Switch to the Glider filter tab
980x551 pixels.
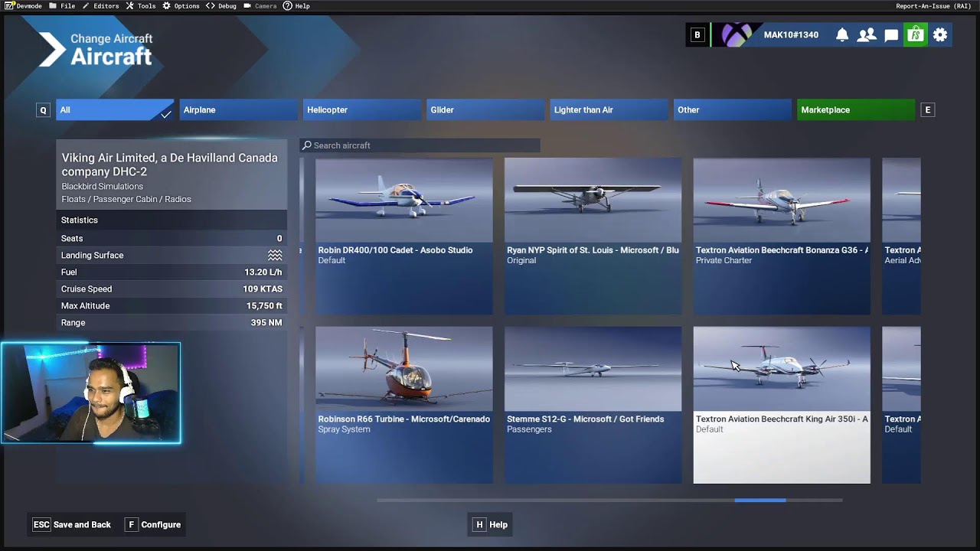[x=485, y=110]
